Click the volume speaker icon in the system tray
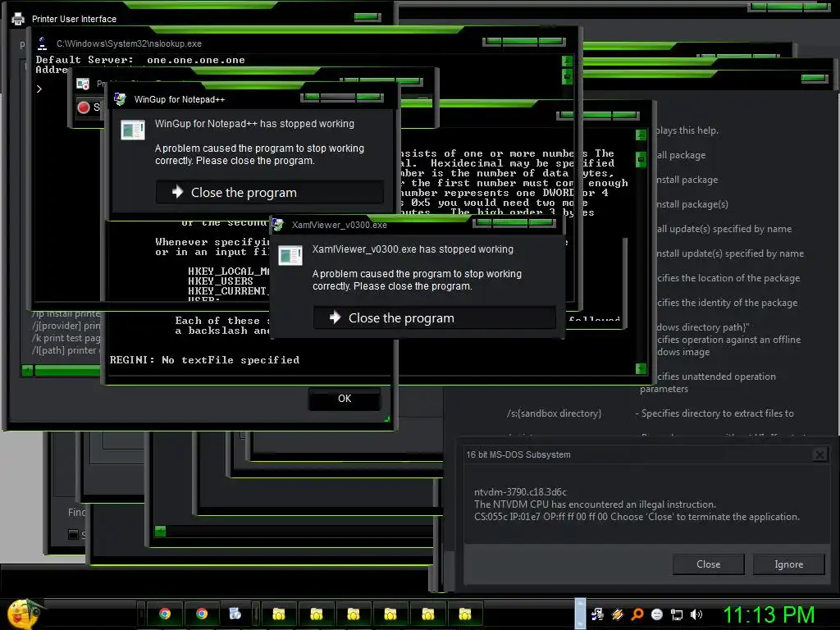 point(696,614)
